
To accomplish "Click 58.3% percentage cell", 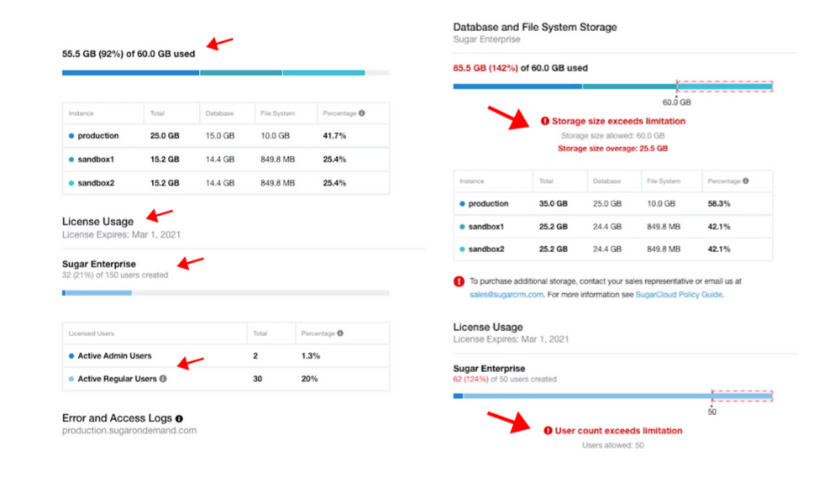I will [719, 203].
